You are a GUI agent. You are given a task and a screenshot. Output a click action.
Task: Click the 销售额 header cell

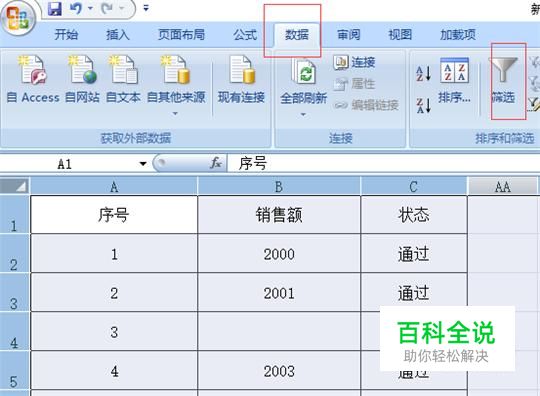(279, 215)
